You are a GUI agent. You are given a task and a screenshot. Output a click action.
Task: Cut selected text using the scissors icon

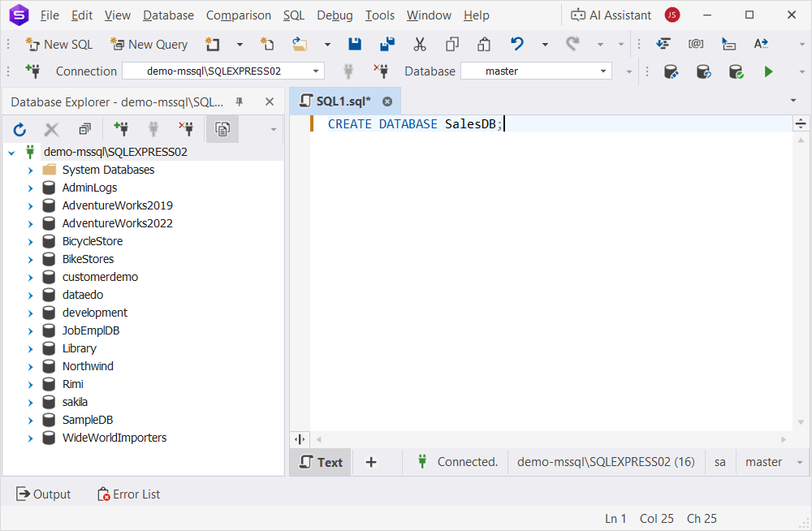pos(420,44)
